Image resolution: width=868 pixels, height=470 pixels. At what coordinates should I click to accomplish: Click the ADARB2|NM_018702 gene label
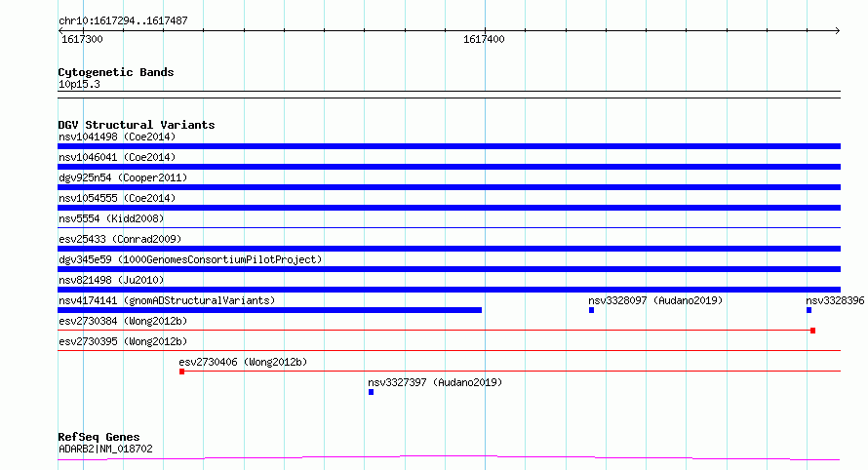click(105, 449)
